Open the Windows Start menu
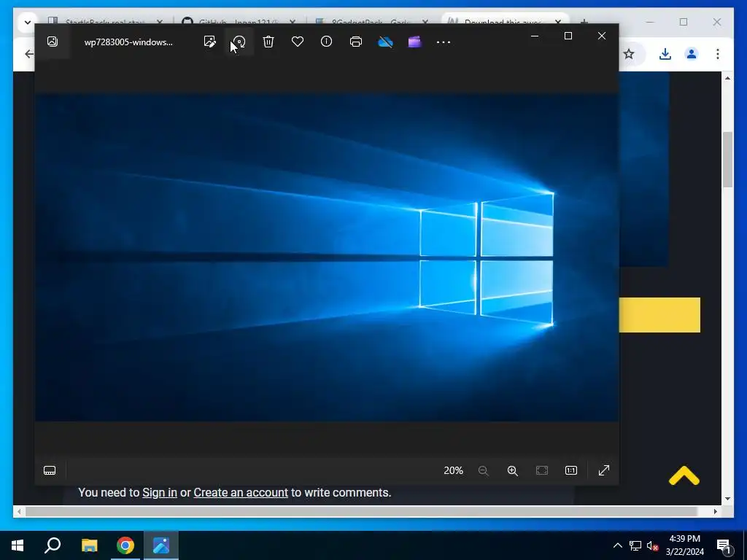Screen dimensions: 747x560 [x=18, y=545]
